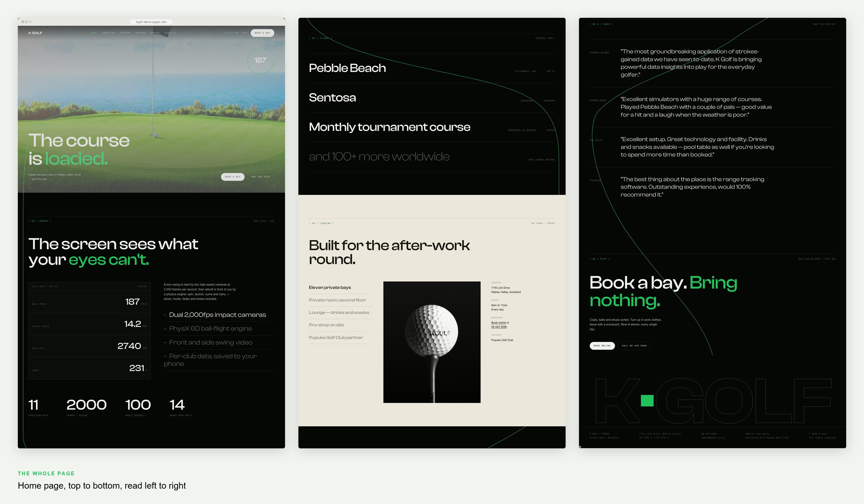Click the footer admin@kgolf.co.nz email
This screenshot has height=504, width=864.
click(x=713, y=438)
